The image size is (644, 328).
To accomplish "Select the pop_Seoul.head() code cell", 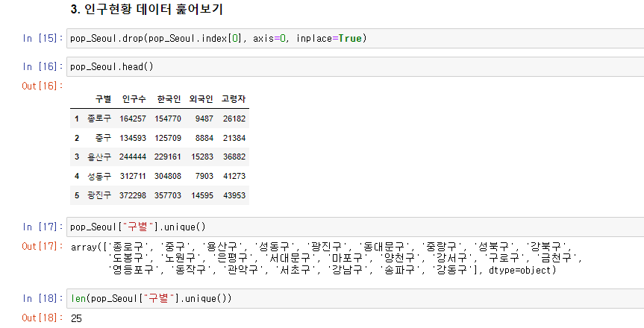I will (355, 67).
